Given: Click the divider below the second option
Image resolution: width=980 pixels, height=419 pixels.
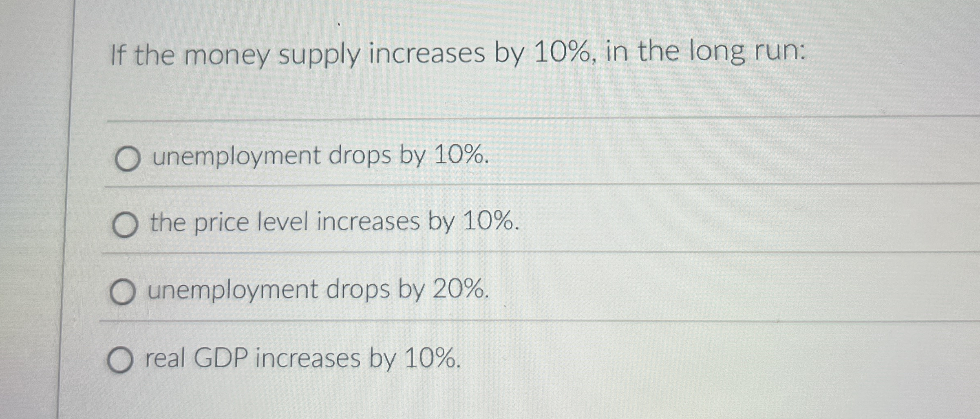Looking at the screenshot, I should [489, 253].
